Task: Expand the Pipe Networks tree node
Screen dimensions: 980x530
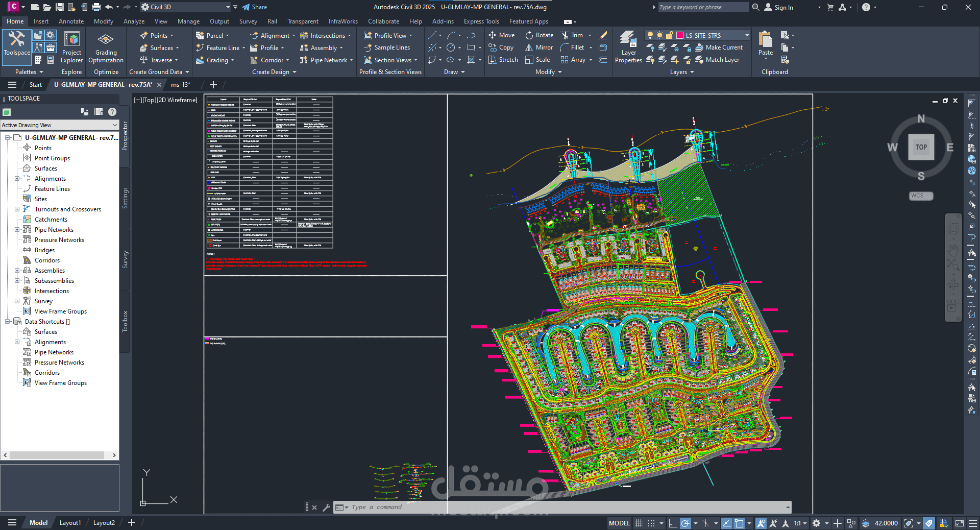Action: coord(17,230)
